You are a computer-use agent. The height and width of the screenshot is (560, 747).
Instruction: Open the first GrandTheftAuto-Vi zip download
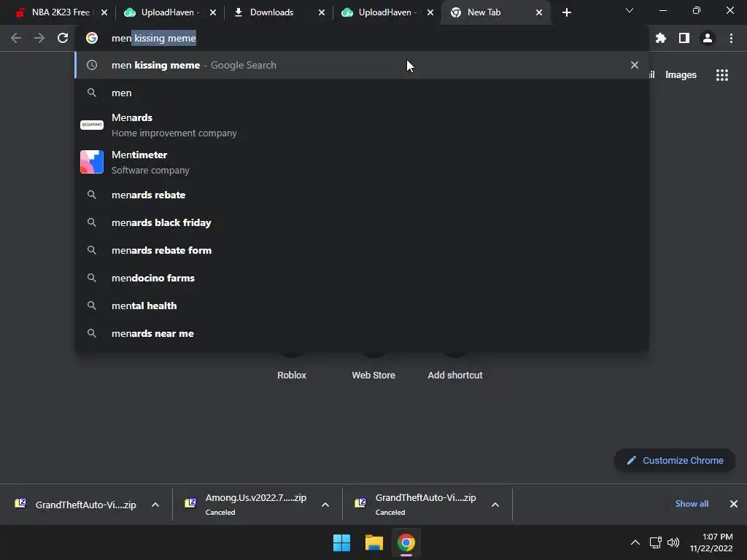pos(76,505)
